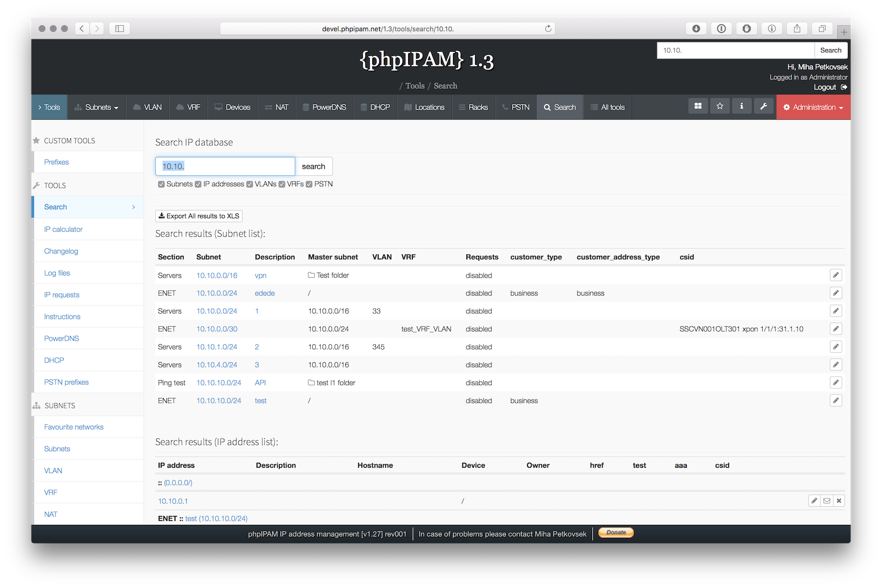
Task: Uncheck the VLANs search filter
Action: pos(250,185)
